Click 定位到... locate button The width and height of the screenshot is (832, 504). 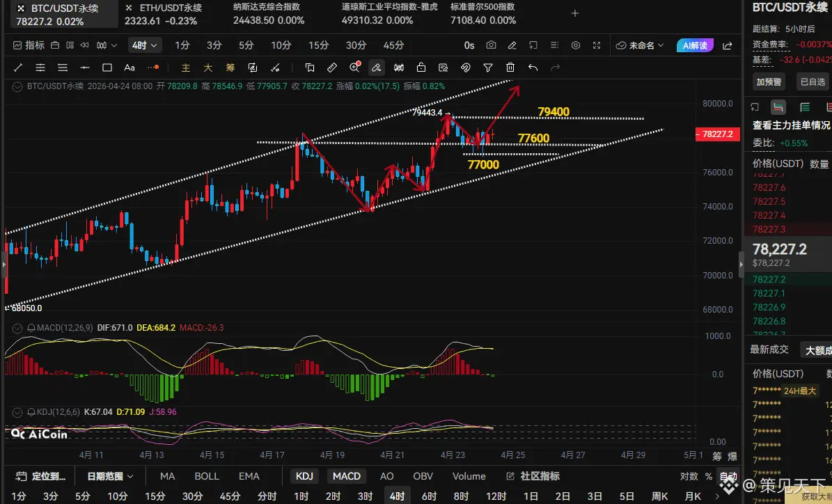pos(40,476)
